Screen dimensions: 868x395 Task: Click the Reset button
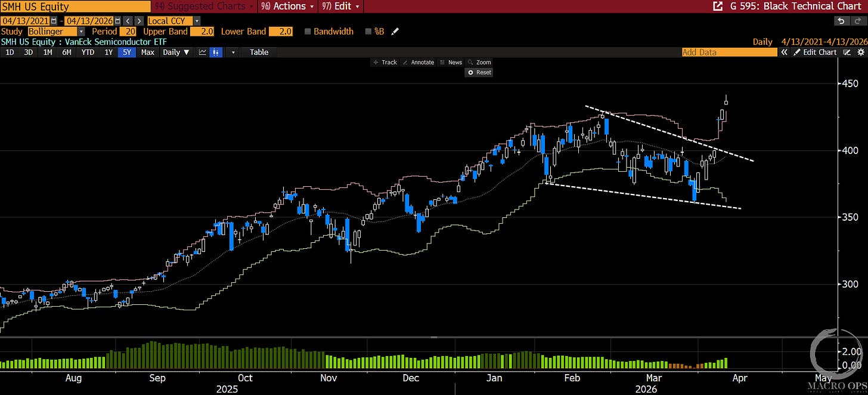coord(479,72)
